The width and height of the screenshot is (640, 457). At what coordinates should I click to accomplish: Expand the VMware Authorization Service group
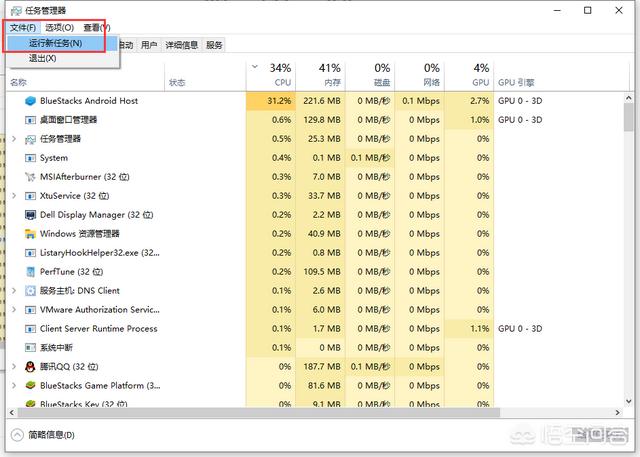click(14, 310)
